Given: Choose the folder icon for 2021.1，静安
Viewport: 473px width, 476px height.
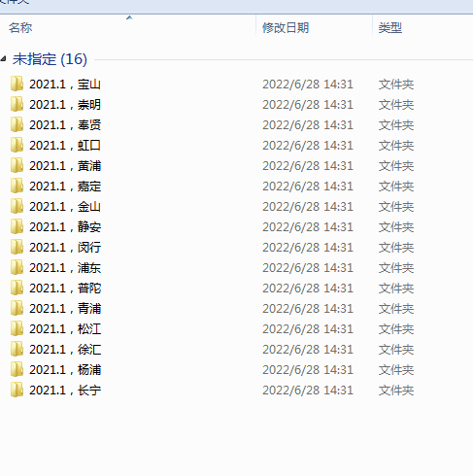Looking at the screenshot, I should (17, 226).
